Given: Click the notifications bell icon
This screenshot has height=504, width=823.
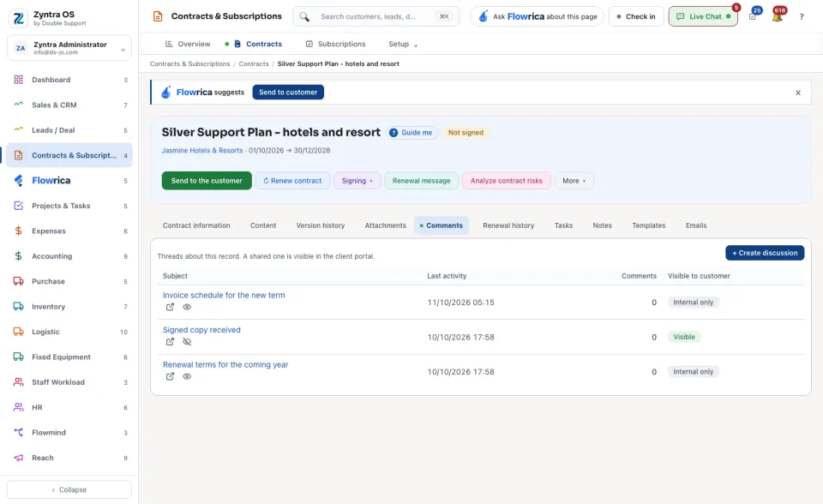Looking at the screenshot, I should 778,16.
